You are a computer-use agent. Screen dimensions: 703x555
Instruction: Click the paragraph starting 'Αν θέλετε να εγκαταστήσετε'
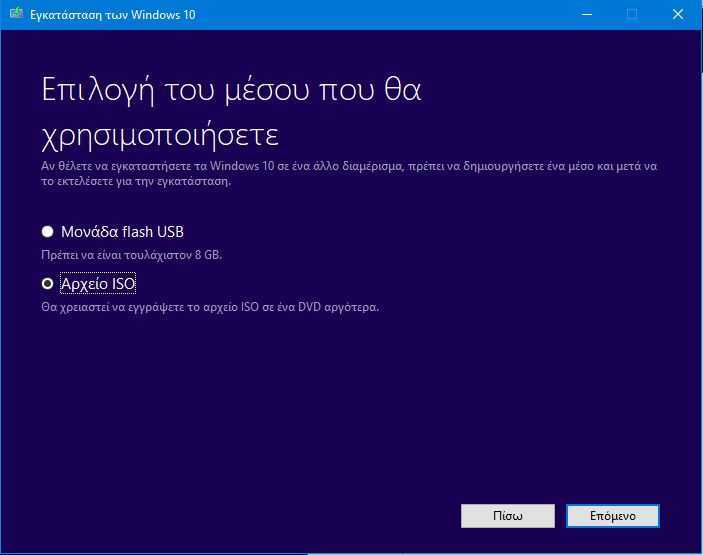[349, 173]
